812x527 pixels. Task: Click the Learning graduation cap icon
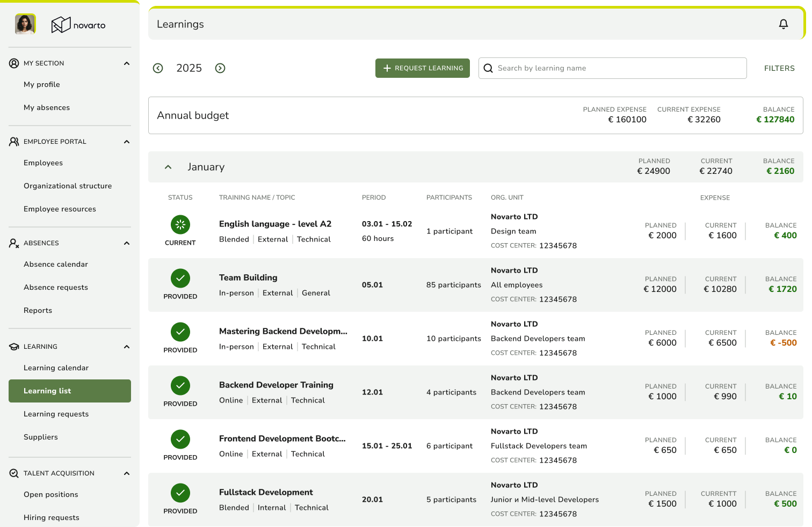click(14, 347)
